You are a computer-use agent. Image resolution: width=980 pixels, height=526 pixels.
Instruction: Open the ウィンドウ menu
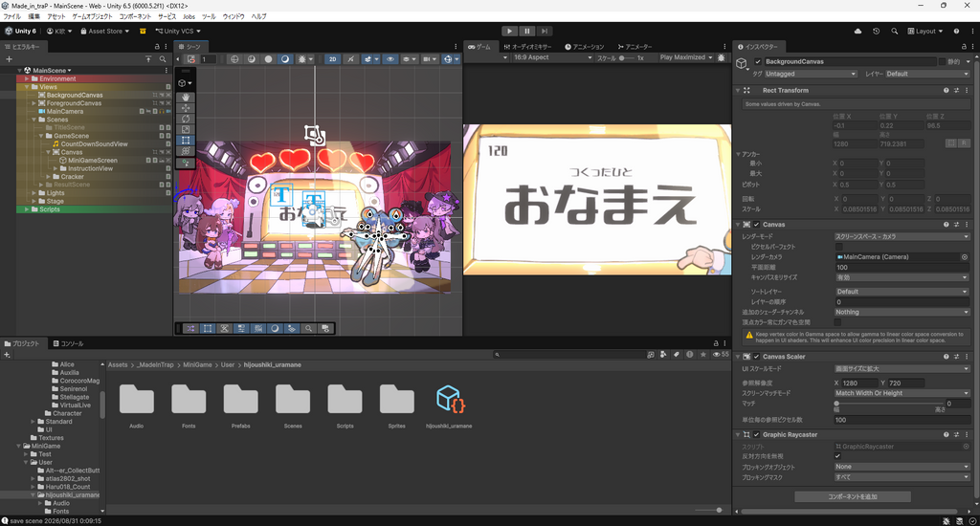(x=234, y=17)
